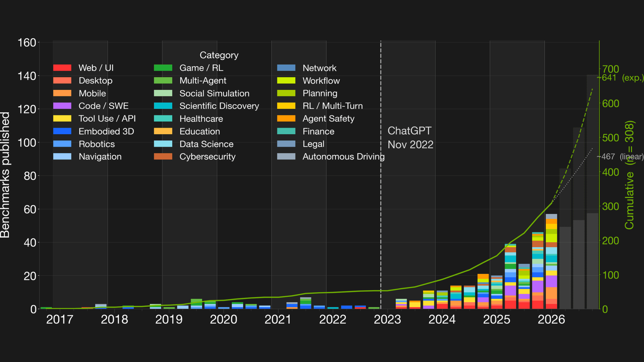644x362 pixels.
Task: Click the Web / UI red legend swatch
Action: click(62, 68)
